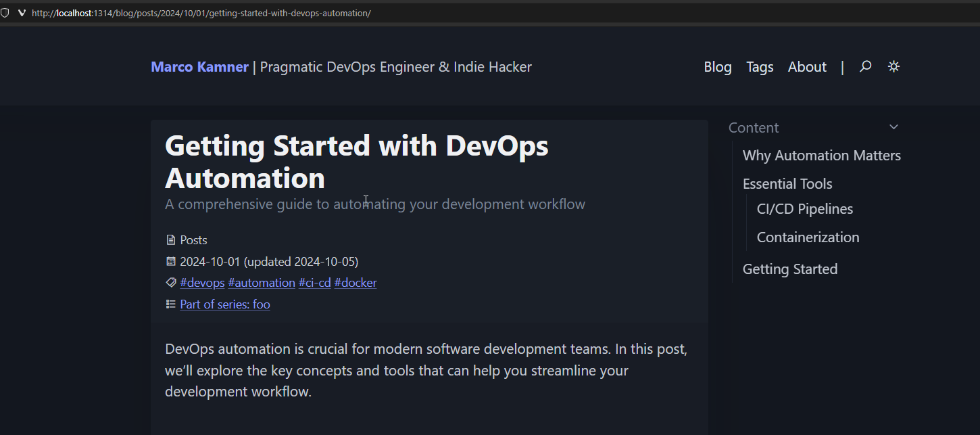This screenshot has height=435, width=980.
Task: Toggle the light/dark theme sun icon
Action: 893,66
